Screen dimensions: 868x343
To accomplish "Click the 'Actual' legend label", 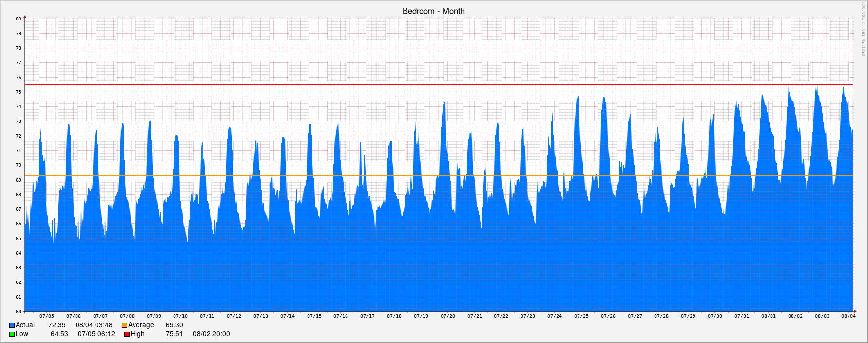I will (25, 325).
